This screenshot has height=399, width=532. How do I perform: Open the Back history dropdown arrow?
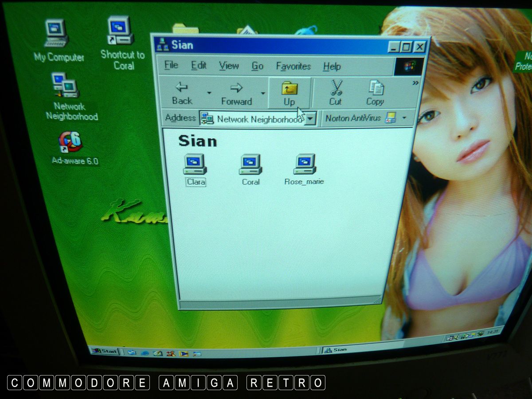(x=209, y=94)
